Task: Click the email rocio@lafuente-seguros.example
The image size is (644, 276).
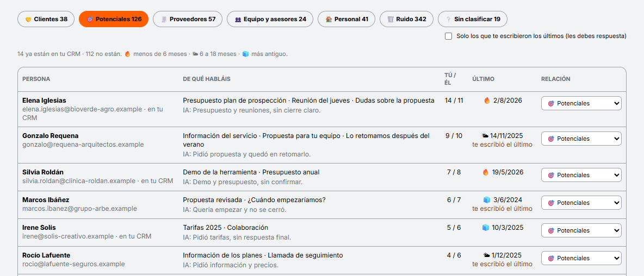Action: pos(73,265)
